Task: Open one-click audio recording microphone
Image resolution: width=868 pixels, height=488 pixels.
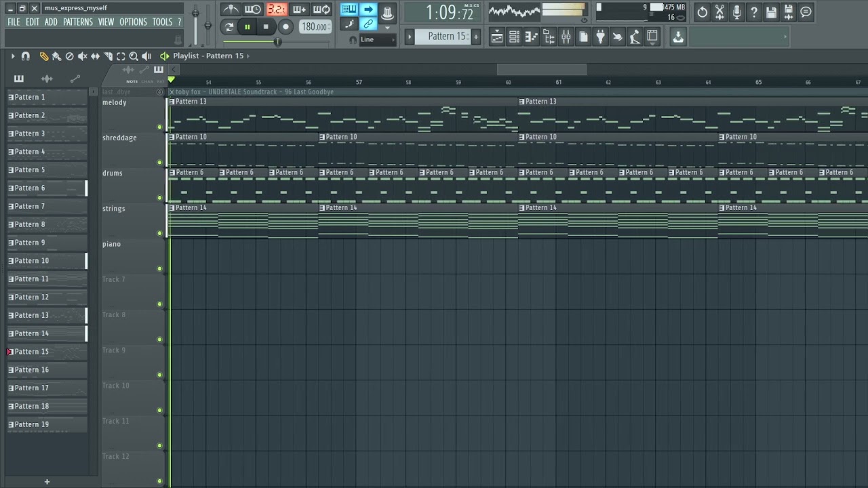Action: 736,12
